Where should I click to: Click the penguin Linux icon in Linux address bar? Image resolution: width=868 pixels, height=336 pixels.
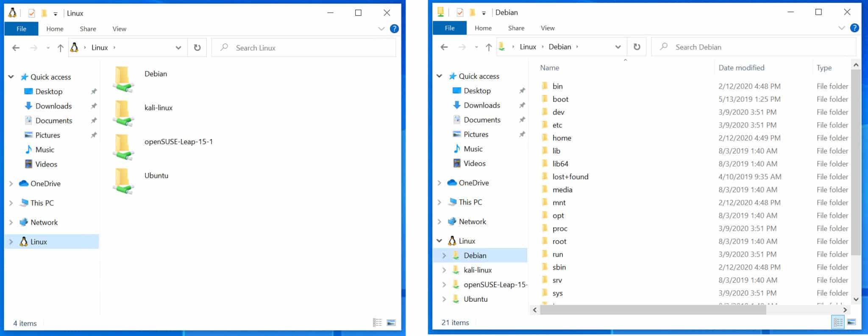[74, 47]
